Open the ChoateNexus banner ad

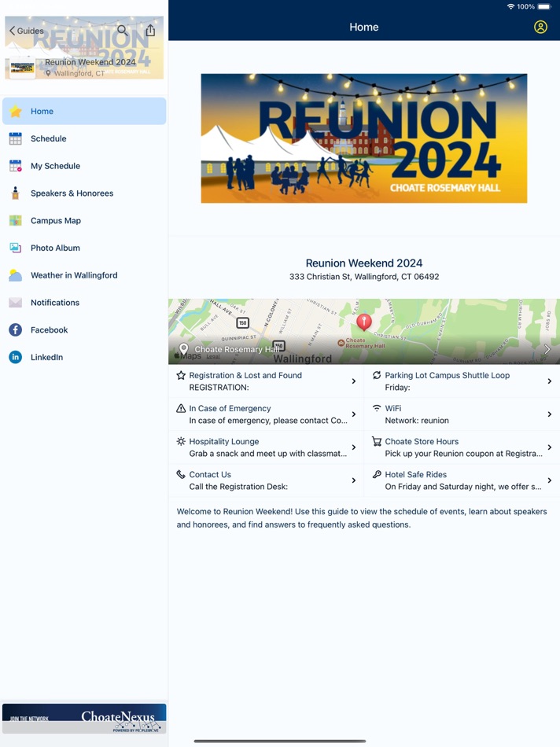84,719
